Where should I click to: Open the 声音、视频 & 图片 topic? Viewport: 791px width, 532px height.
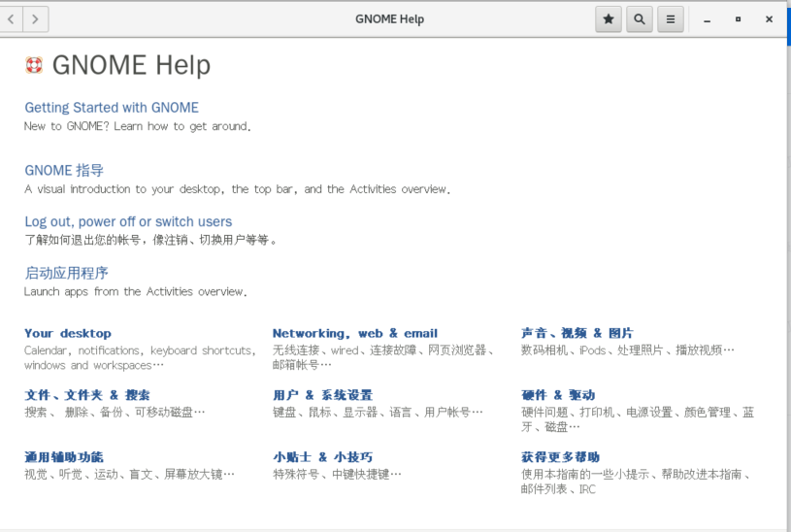[x=577, y=333]
